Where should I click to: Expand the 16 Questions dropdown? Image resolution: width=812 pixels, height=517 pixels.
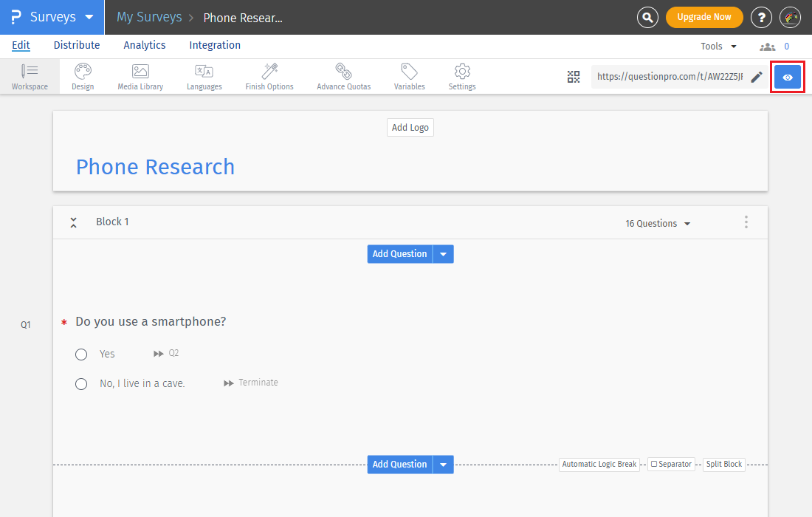click(x=658, y=223)
